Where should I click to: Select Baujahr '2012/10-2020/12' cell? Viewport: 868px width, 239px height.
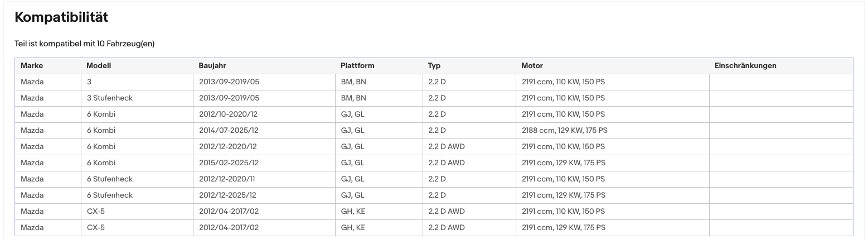coord(264,114)
